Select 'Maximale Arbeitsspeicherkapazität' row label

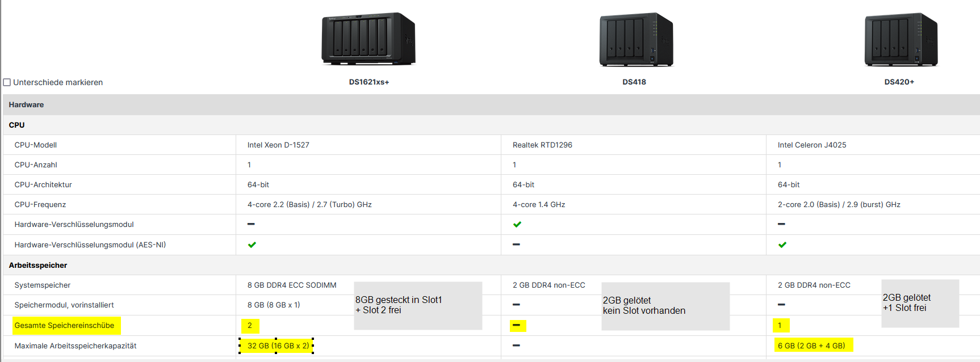(x=76, y=346)
